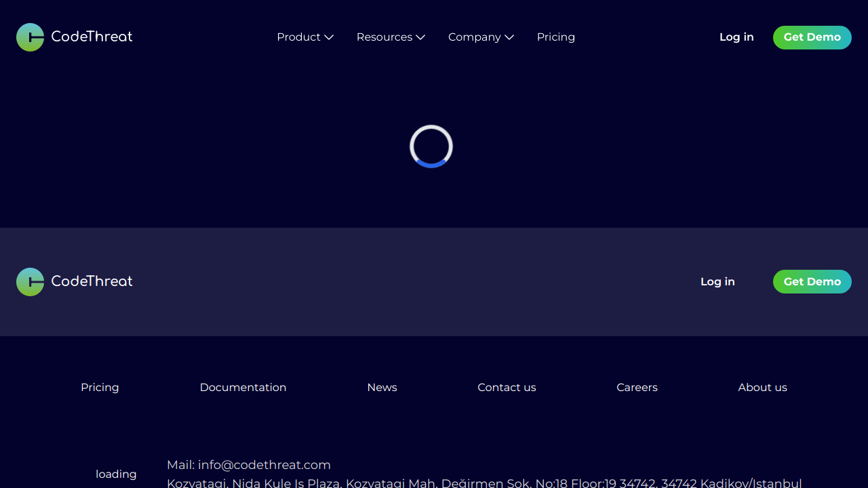Image resolution: width=868 pixels, height=488 pixels.
Task: Click the Kozyatagi address line
Action: click(x=484, y=483)
